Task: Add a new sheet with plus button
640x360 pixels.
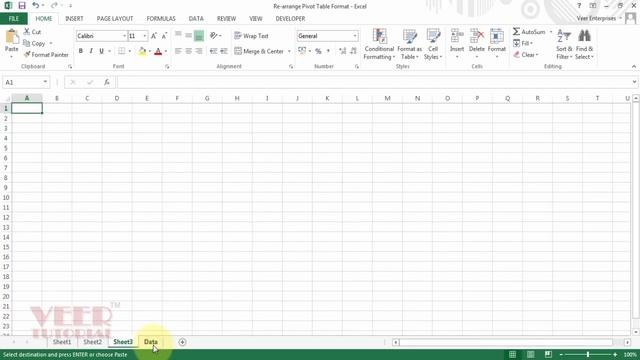Action: [x=182, y=342]
